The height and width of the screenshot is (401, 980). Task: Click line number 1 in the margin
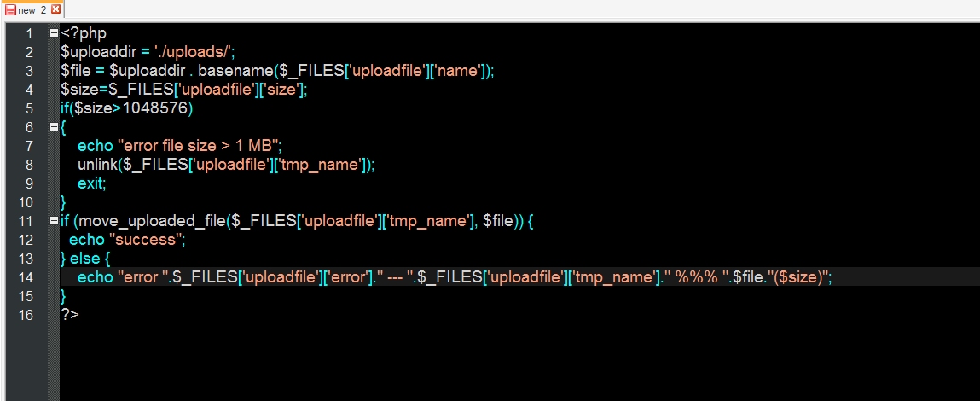point(28,33)
